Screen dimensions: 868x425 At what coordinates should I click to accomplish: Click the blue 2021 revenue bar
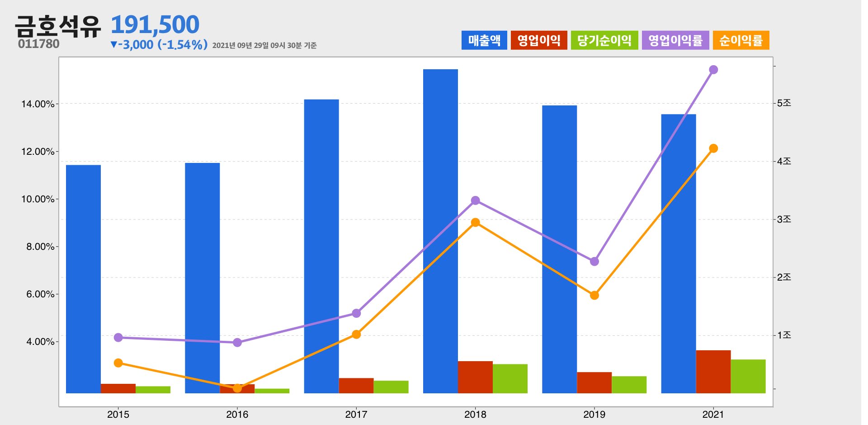pos(679,253)
